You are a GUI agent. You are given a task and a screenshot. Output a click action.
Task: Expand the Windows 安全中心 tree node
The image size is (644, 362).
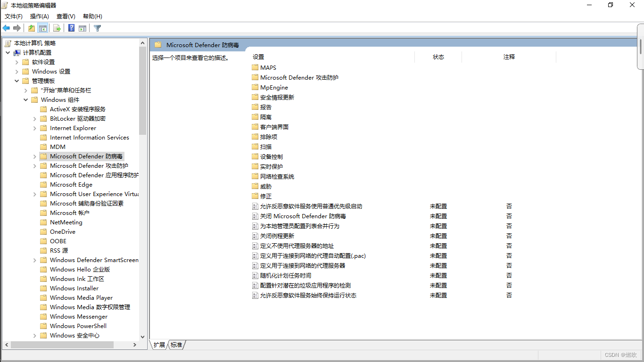pyautogui.click(x=35, y=335)
